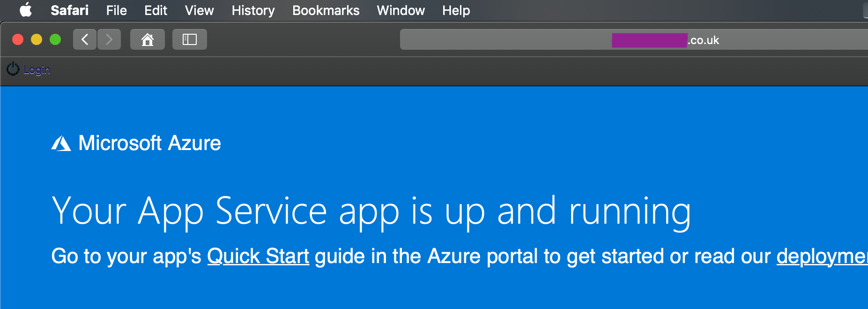Close the Safari window with red button
This screenshot has width=868, height=309.
click(x=18, y=39)
